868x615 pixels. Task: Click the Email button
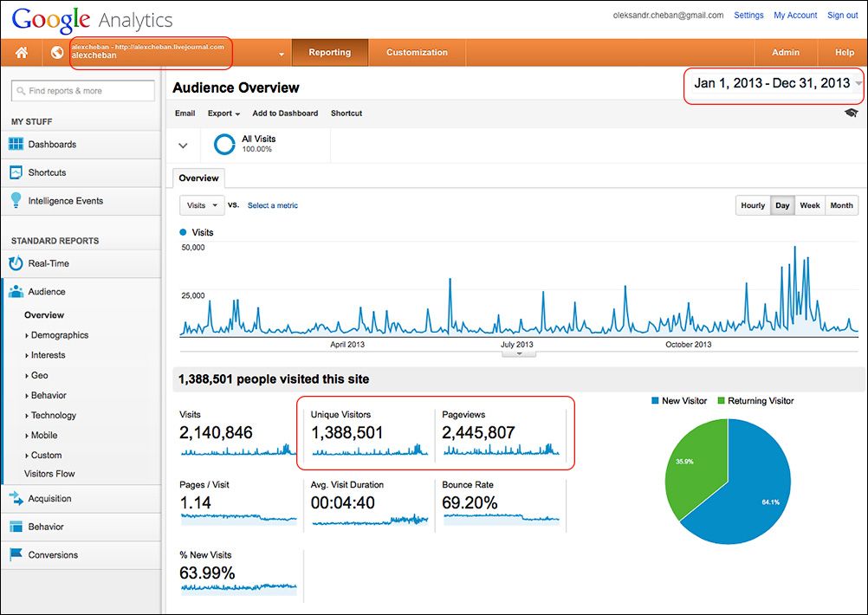pos(185,113)
